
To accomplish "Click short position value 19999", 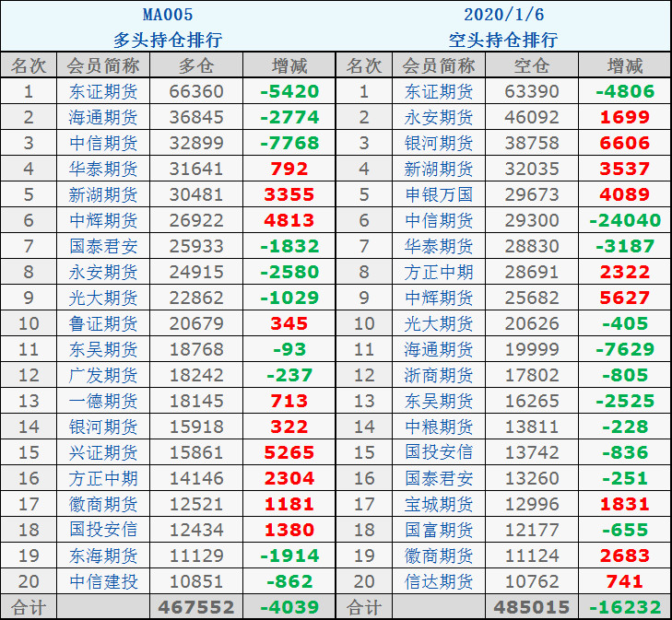I will point(532,349).
